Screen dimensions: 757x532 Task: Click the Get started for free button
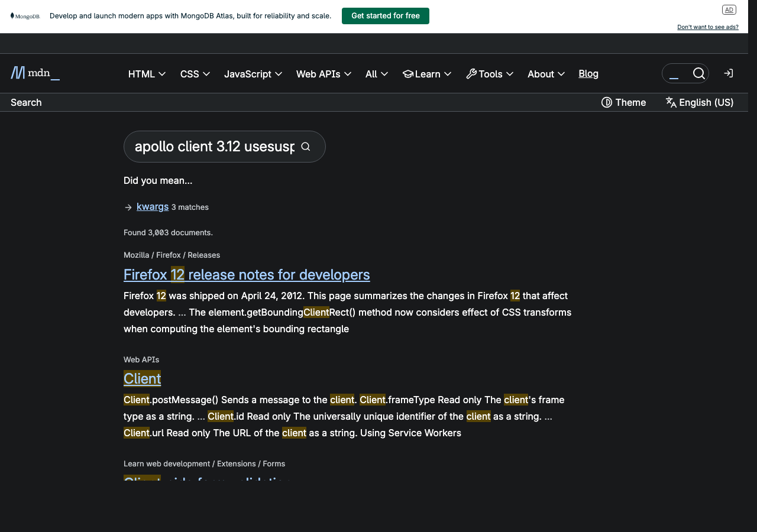click(385, 16)
